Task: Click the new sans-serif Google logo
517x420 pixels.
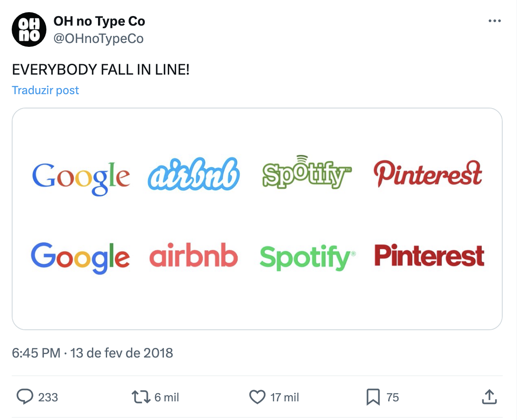Action: pos(80,258)
